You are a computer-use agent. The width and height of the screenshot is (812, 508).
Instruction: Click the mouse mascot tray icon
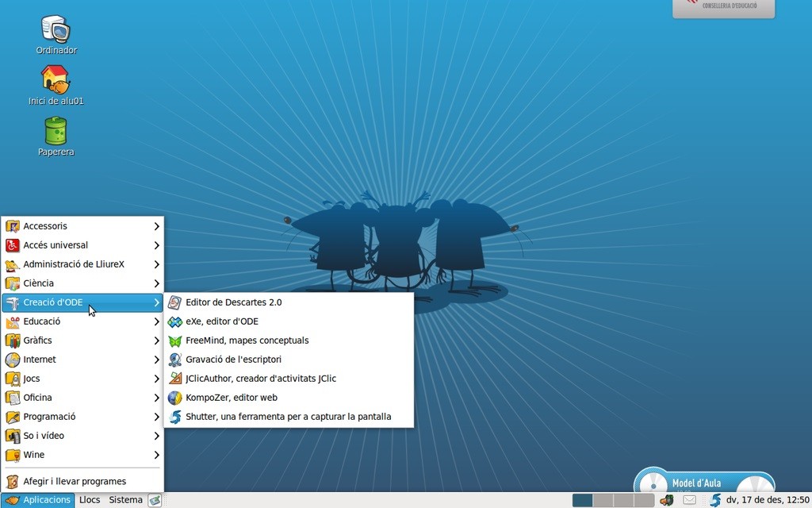(x=666, y=500)
